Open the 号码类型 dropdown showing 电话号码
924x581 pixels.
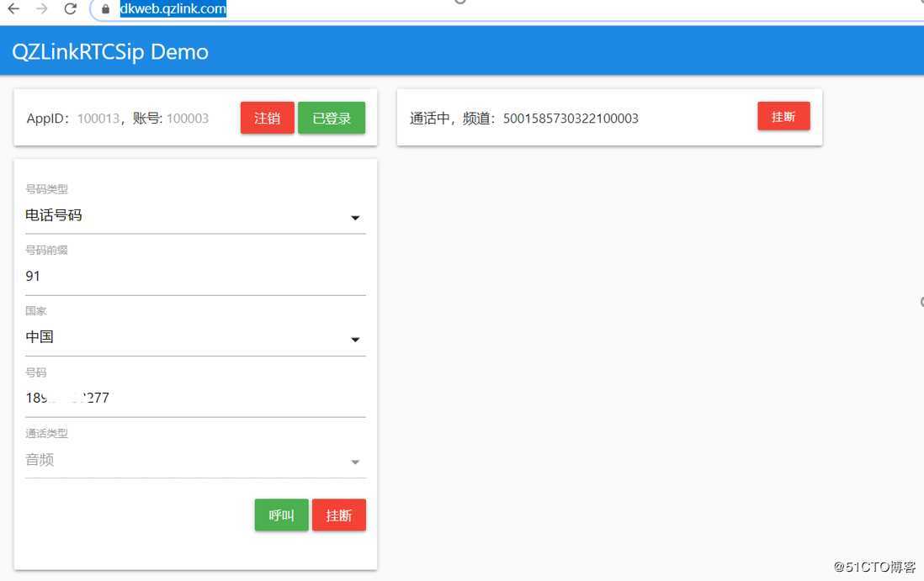pyautogui.click(x=195, y=216)
